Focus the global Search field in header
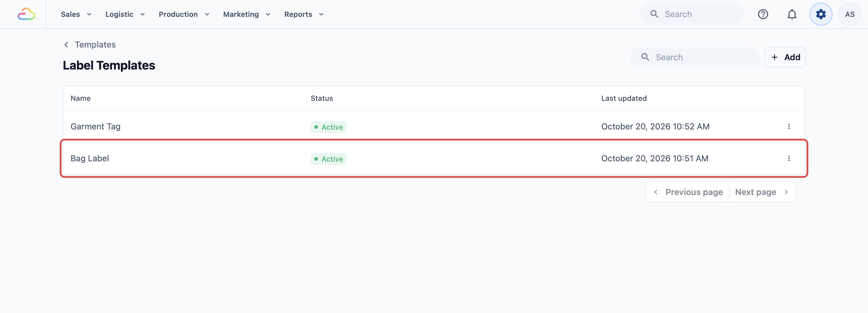Viewport: 868px width, 313px height. tap(692, 14)
